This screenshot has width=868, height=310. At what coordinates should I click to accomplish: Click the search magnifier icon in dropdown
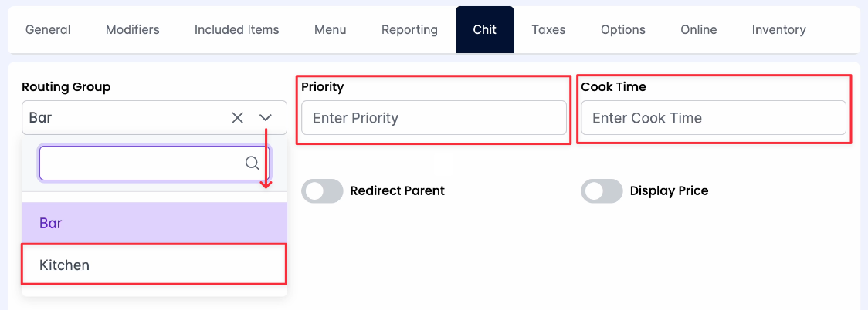point(252,163)
